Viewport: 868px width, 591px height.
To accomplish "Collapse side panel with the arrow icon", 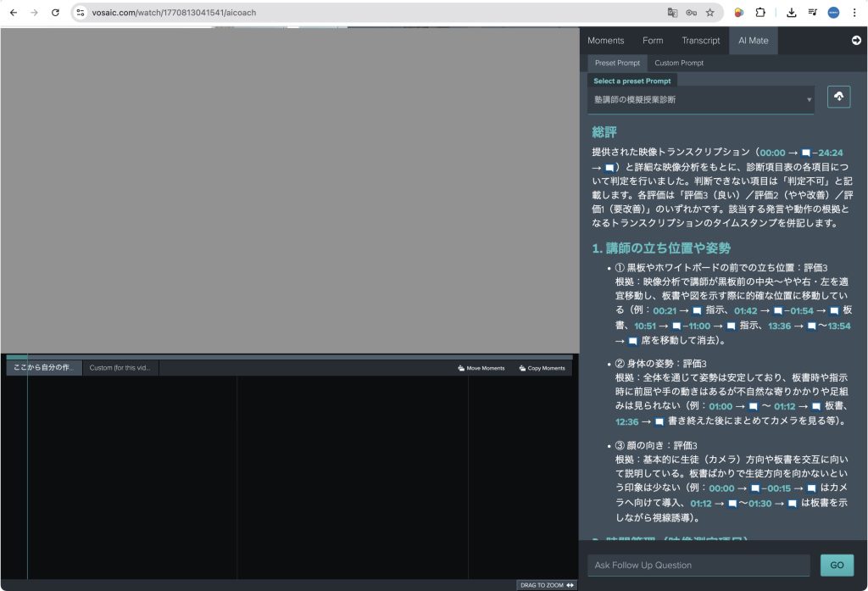I will point(856,40).
